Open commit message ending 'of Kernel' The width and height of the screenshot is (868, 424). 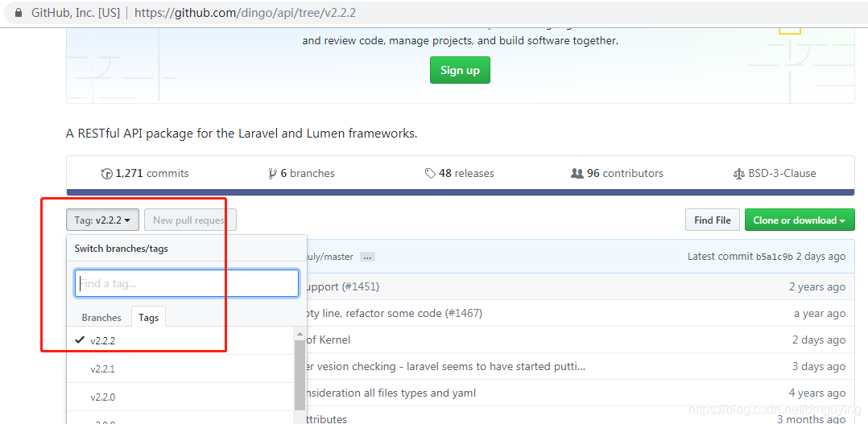coord(328,340)
